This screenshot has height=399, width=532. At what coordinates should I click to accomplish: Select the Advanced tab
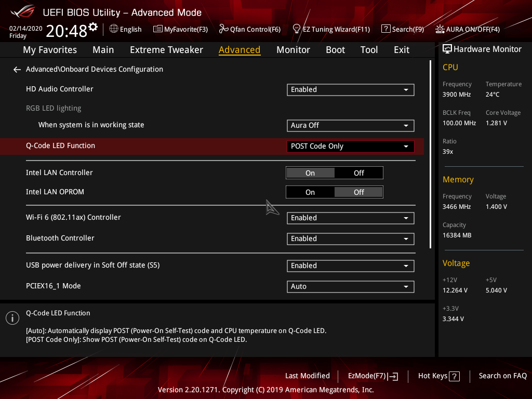[240, 50]
